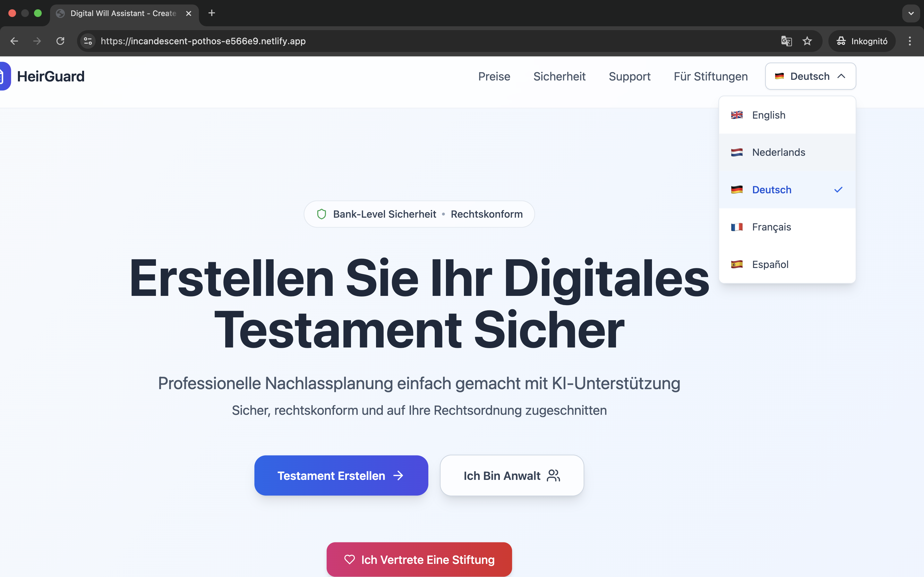Click the Ich Bin Anwalt button
This screenshot has height=577, width=924.
pos(512,475)
